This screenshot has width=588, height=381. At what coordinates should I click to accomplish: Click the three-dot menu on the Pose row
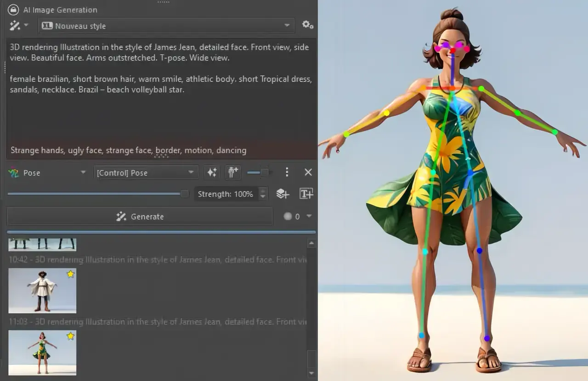(287, 172)
